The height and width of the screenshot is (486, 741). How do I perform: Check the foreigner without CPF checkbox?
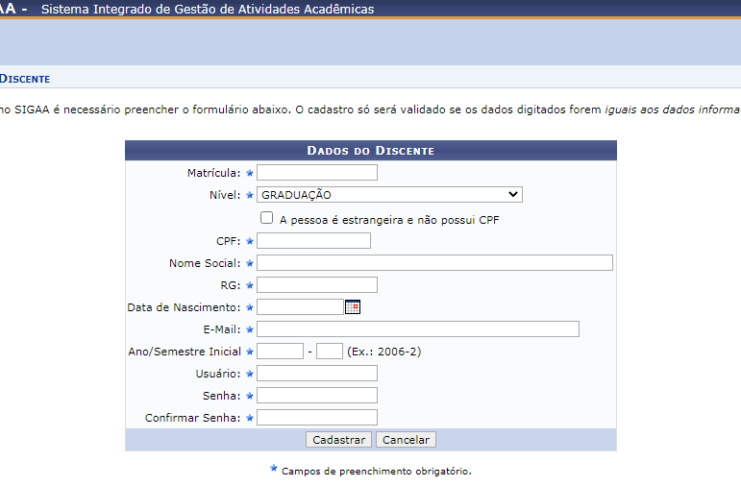(x=266, y=218)
